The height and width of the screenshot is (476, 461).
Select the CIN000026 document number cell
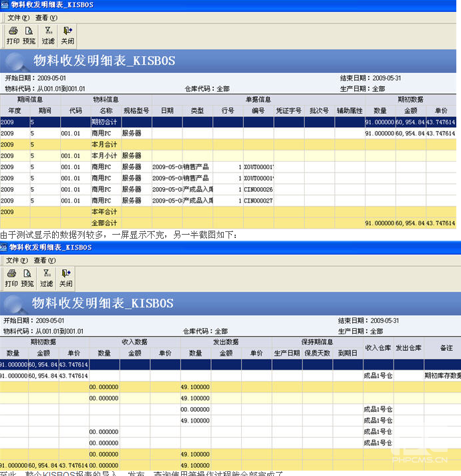[x=258, y=189]
